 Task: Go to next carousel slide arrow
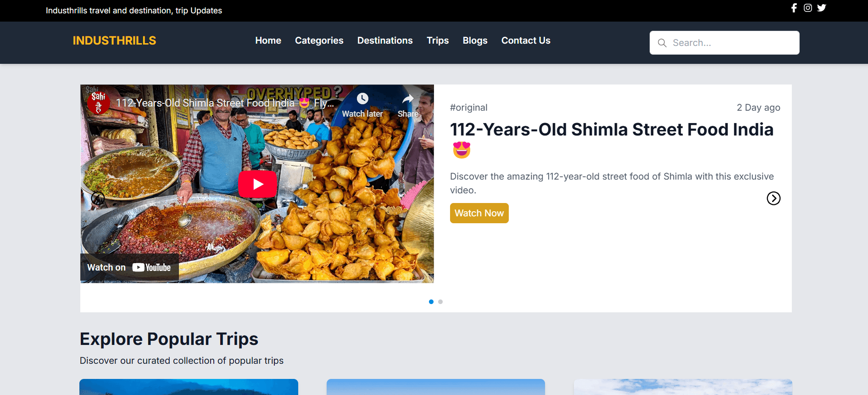773,198
